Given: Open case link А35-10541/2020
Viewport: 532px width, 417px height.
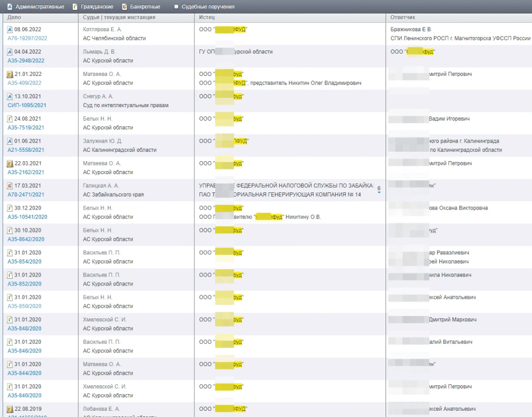Looking at the screenshot, I should pyautogui.click(x=27, y=217).
